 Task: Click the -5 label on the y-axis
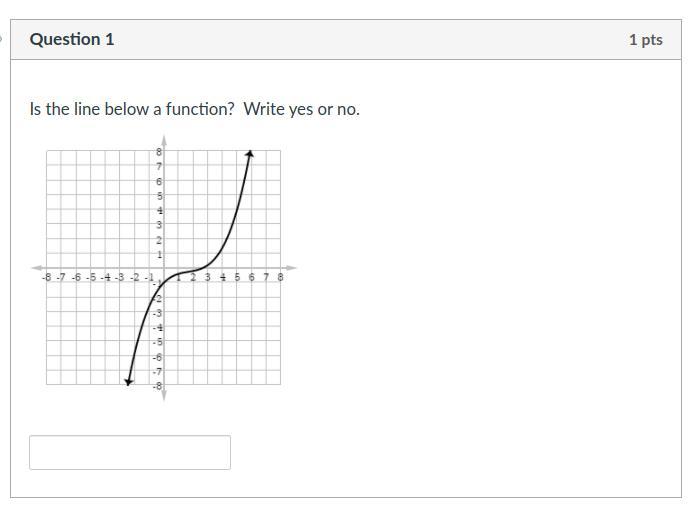(x=157, y=342)
